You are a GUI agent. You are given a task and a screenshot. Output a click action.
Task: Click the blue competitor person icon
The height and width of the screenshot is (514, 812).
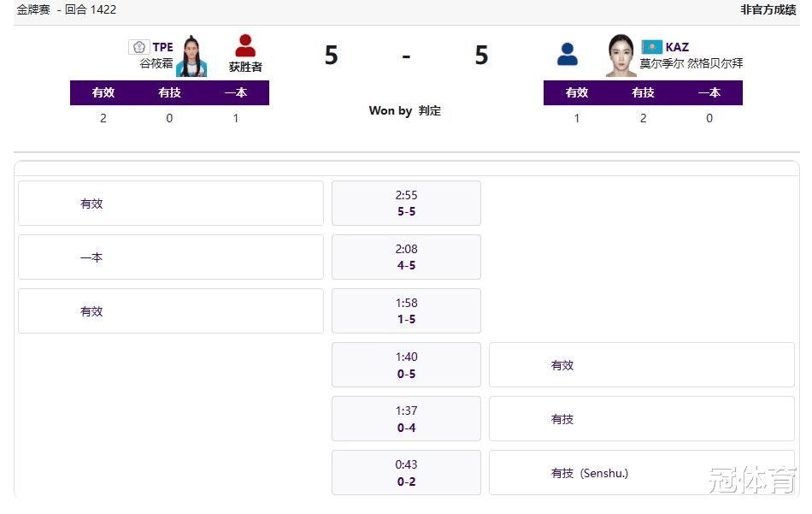(567, 54)
